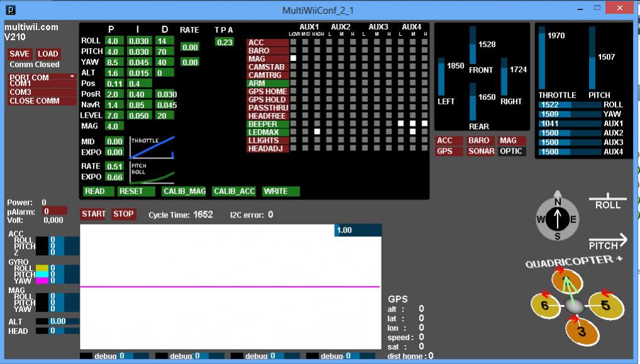Click the pitch roll expo curve graph

(152, 173)
